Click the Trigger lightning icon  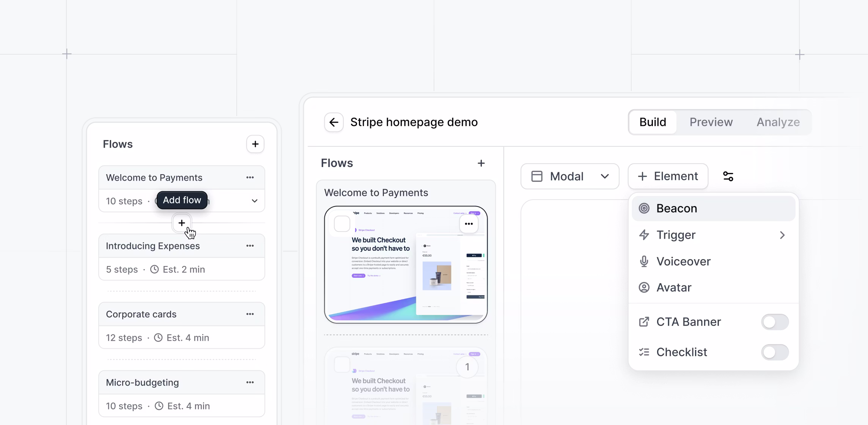[x=644, y=235]
